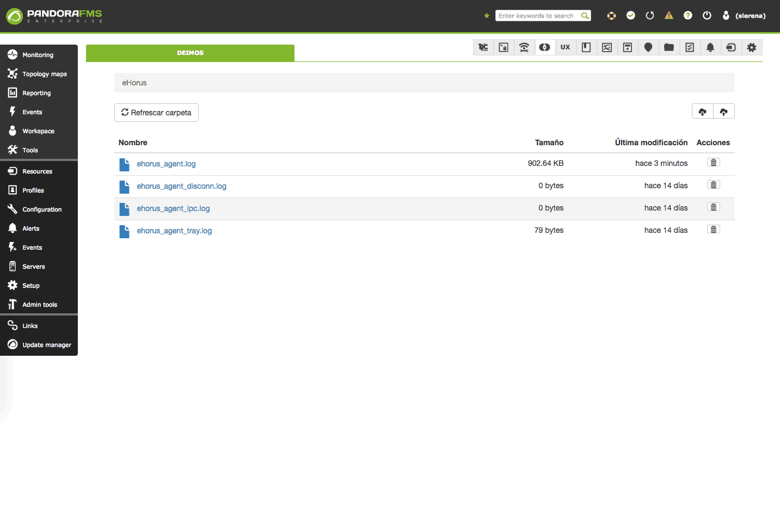Click the cloud download icon button
780x532 pixels.
tap(703, 112)
